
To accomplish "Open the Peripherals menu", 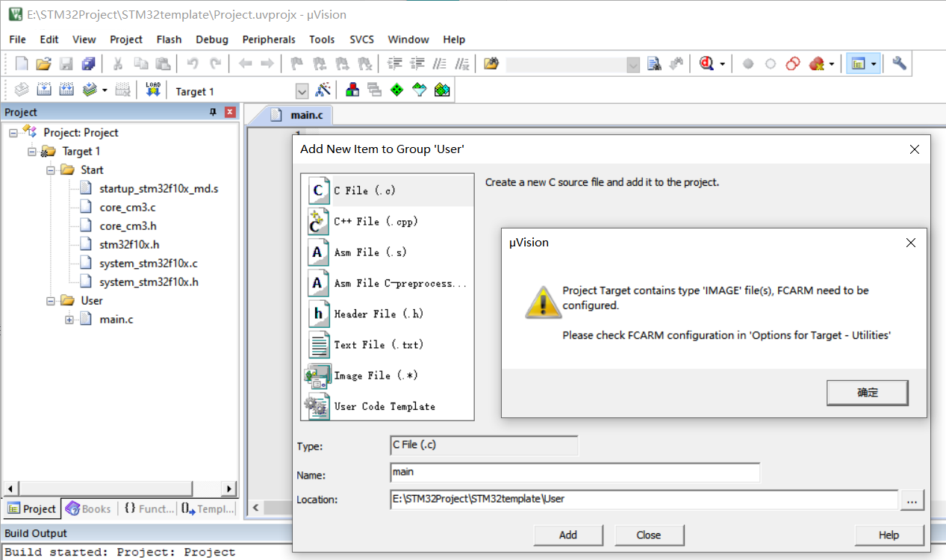I will click(269, 40).
